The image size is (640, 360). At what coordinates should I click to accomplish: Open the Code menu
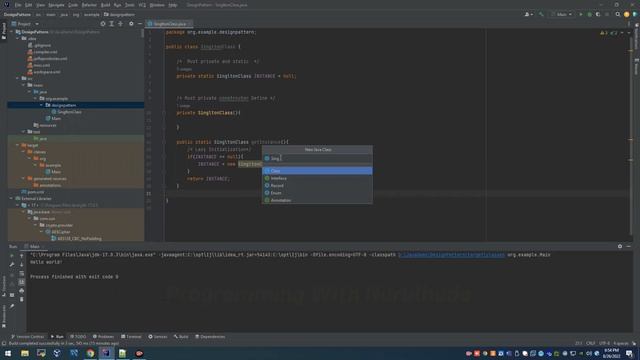click(73, 5)
